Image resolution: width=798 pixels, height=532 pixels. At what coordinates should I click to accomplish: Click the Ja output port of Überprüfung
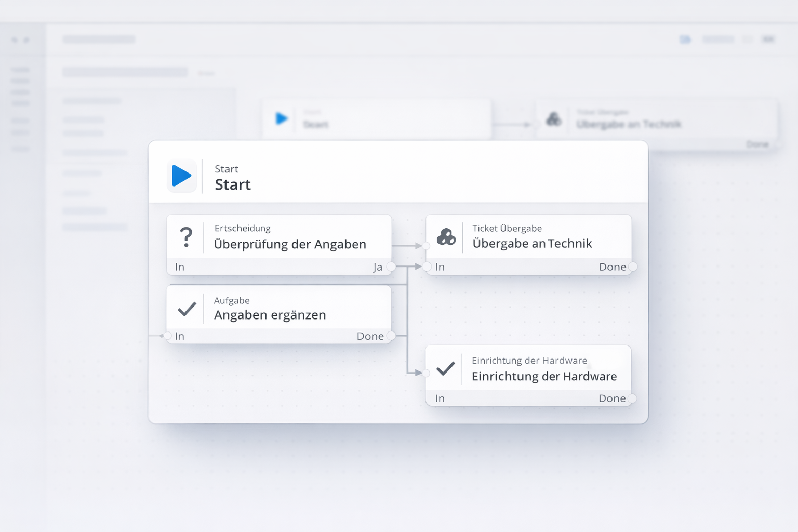[x=391, y=267]
